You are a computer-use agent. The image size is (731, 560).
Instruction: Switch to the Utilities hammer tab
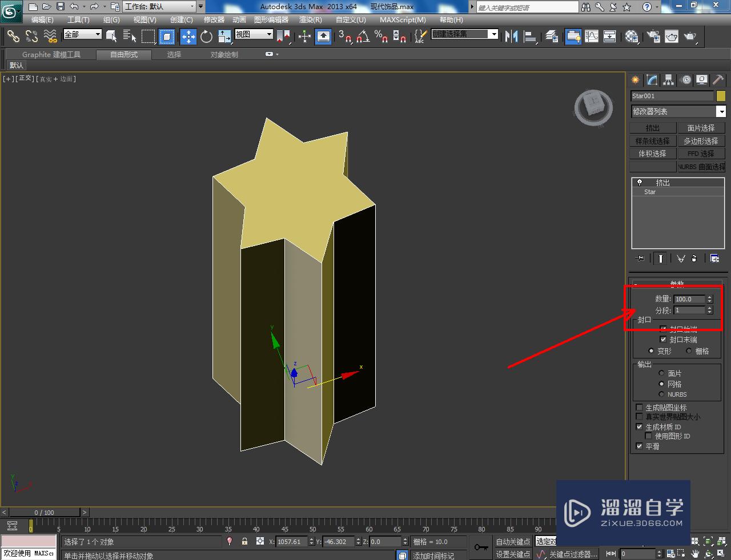click(718, 80)
